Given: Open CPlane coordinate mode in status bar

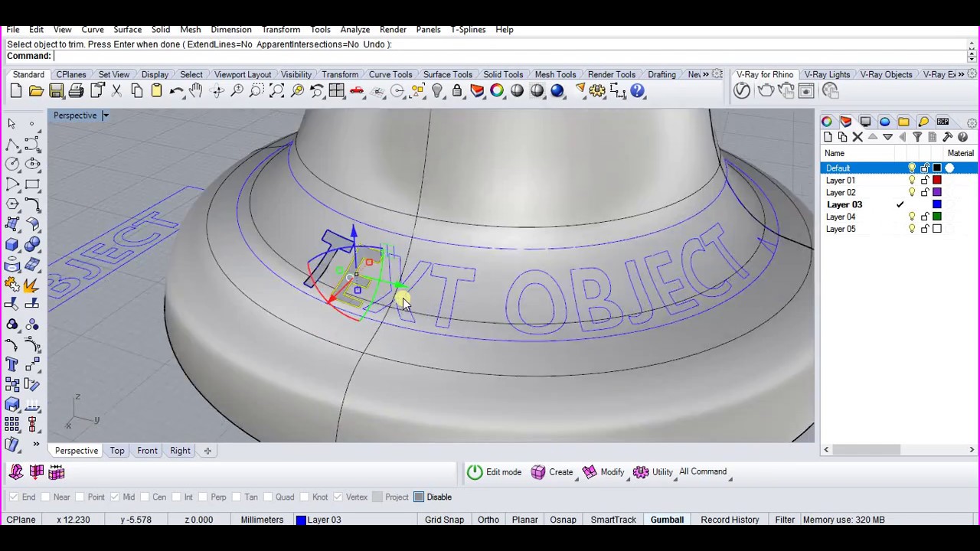Looking at the screenshot, I should click(x=21, y=520).
